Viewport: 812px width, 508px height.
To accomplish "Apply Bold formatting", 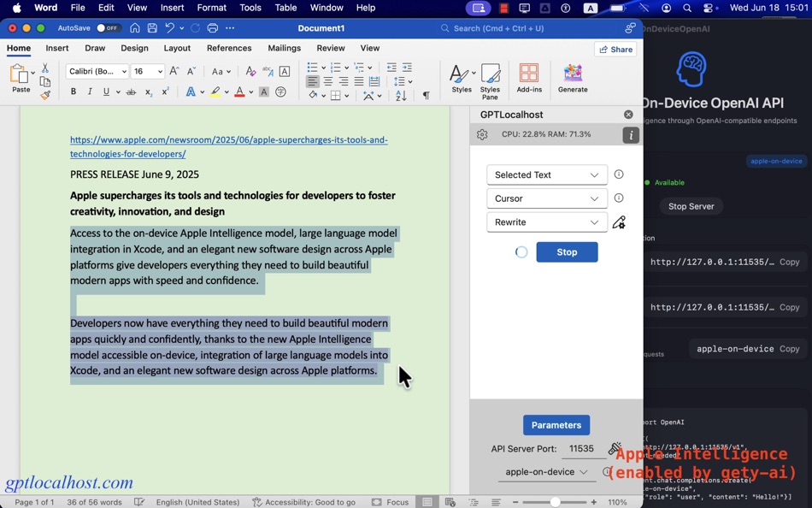I will click(73, 92).
